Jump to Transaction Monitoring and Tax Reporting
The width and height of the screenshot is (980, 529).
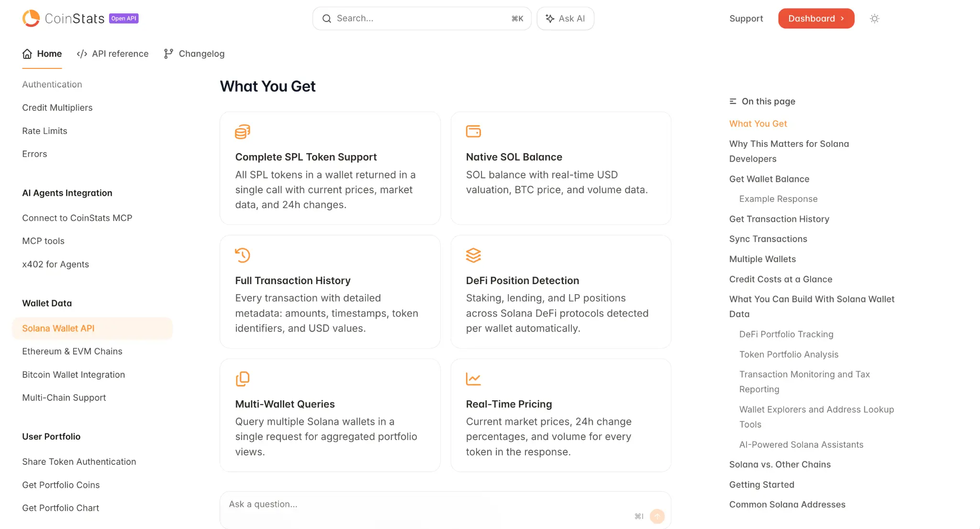tap(804, 382)
